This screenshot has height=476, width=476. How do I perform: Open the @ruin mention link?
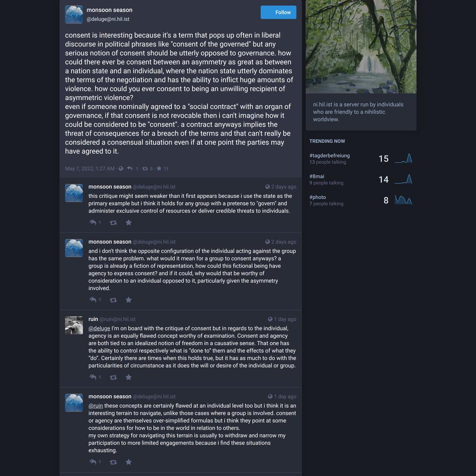[96, 406]
